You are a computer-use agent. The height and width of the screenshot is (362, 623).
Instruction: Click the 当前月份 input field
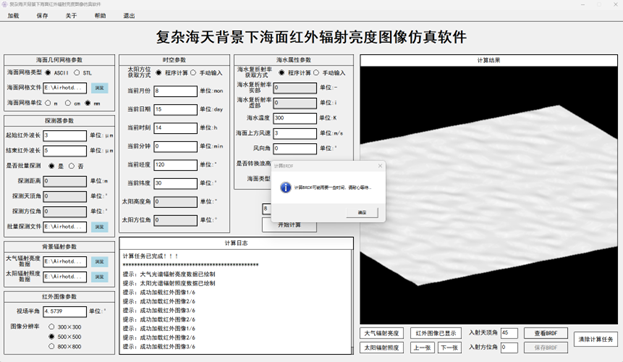coord(176,91)
